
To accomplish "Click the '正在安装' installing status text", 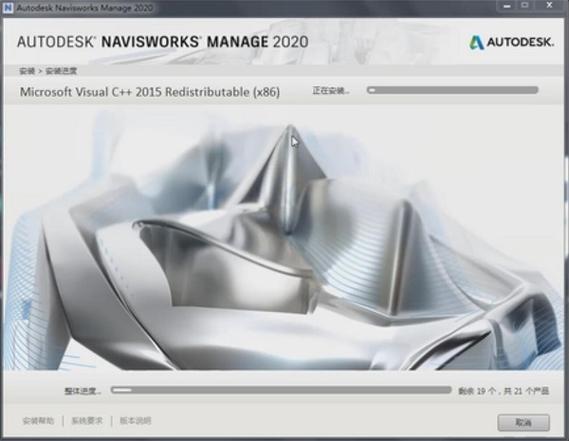I will click(331, 90).
